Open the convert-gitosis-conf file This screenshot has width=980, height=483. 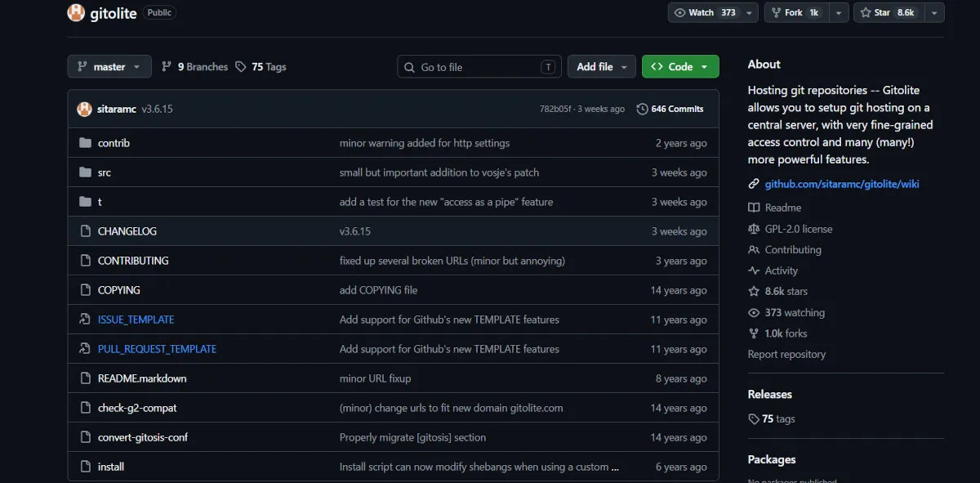point(143,437)
